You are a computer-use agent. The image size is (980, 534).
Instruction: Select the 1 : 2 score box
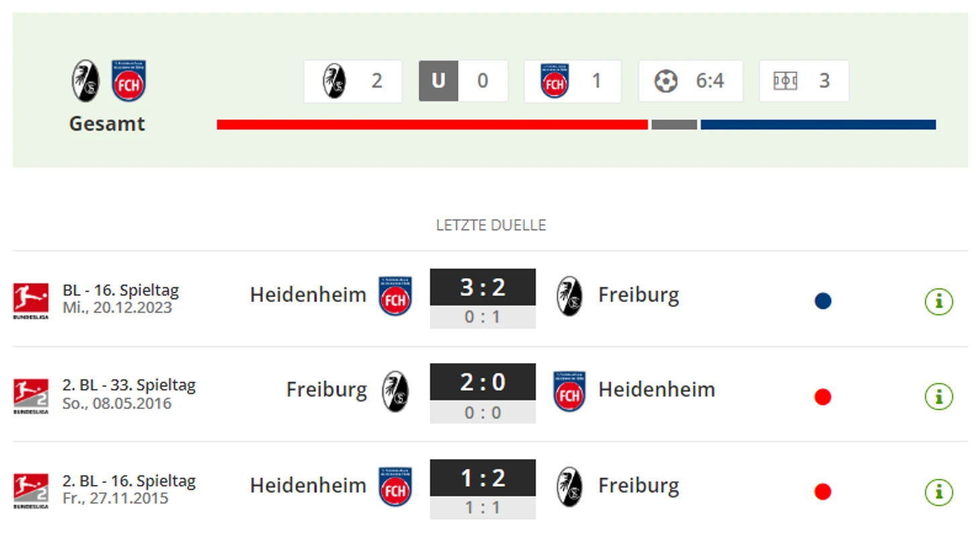pos(483,478)
